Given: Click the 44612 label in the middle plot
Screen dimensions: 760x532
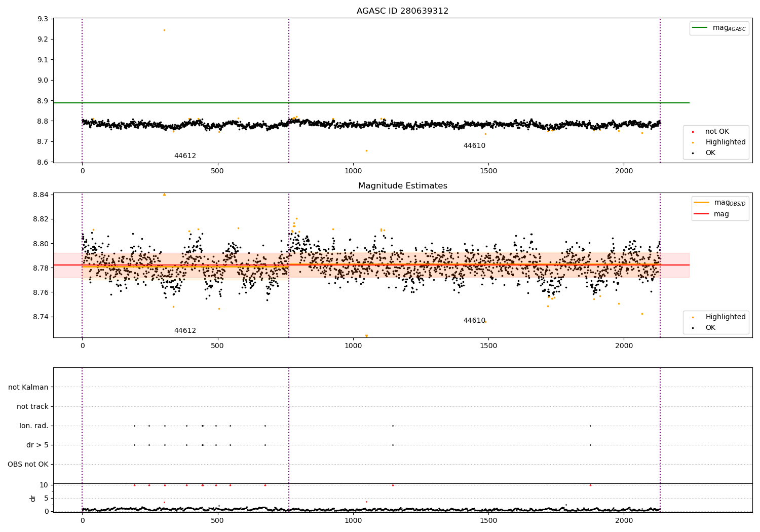Looking at the screenshot, I should coord(185,331).
